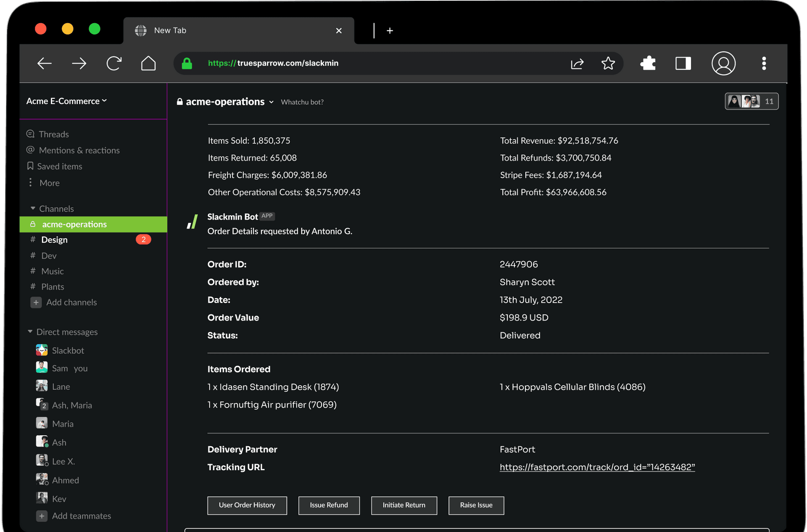Click the Add channels plus icon

pos(36,302)
